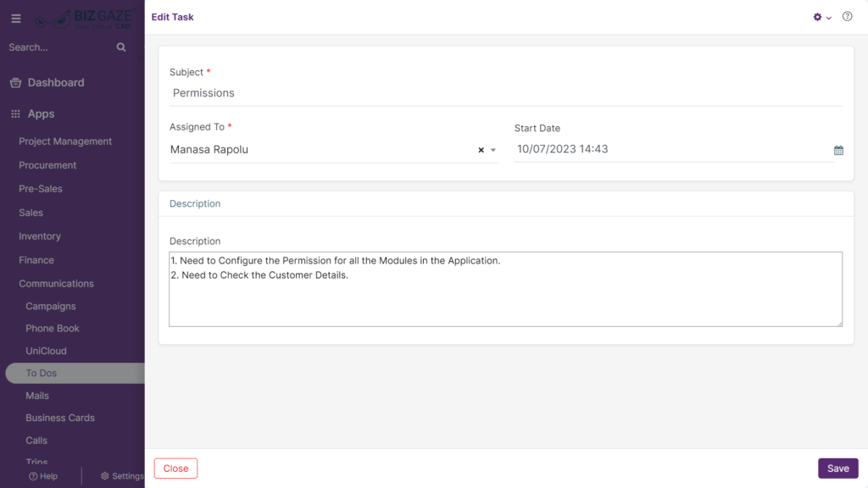Click the Apps grid icon

pos(15,114)
